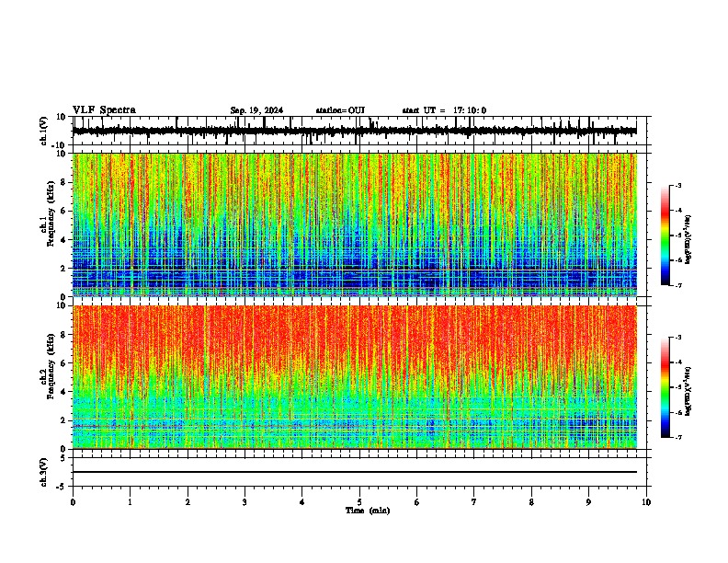Image resolution: width=728 pixels, height=563 pixels.
Task: Click the 'VLF Spectra' title text
Action: pos(104,110)
